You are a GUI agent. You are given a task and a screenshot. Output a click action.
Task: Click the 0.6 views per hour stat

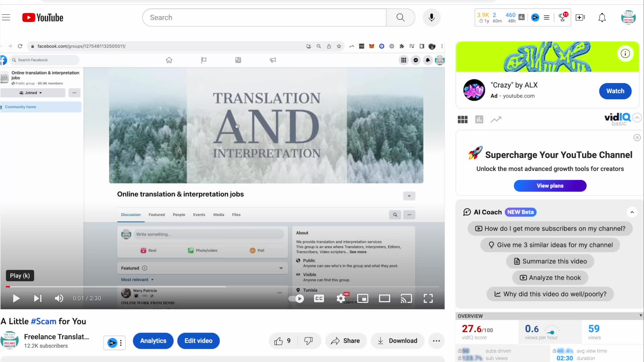coord(532,329)
